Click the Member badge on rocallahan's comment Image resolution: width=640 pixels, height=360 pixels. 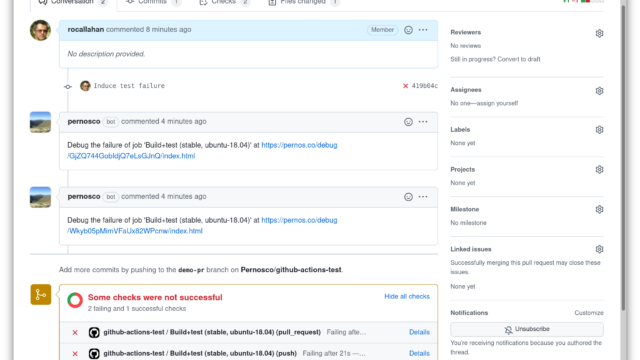pyautogui.click(x=382, y=30)
